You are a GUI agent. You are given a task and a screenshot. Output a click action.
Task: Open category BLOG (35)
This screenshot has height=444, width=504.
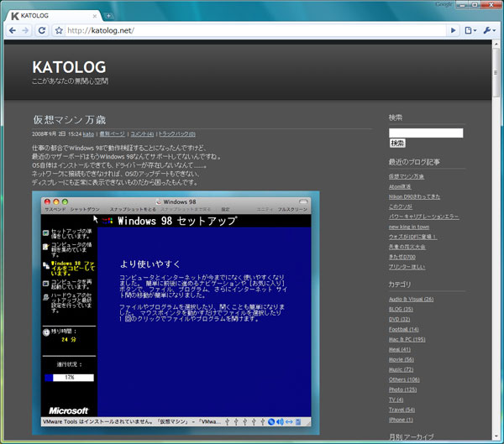click(x=401, y=309)
